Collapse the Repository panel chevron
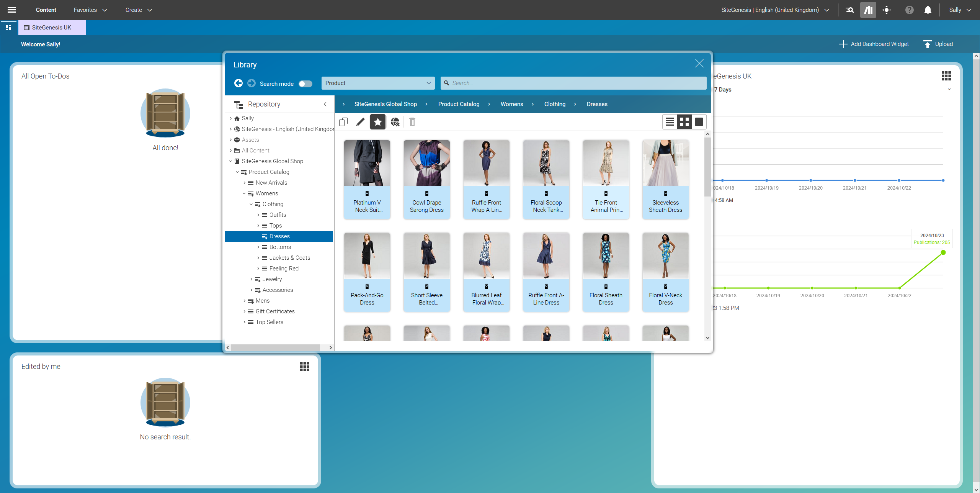980x493 pixels. pos(325,104)
